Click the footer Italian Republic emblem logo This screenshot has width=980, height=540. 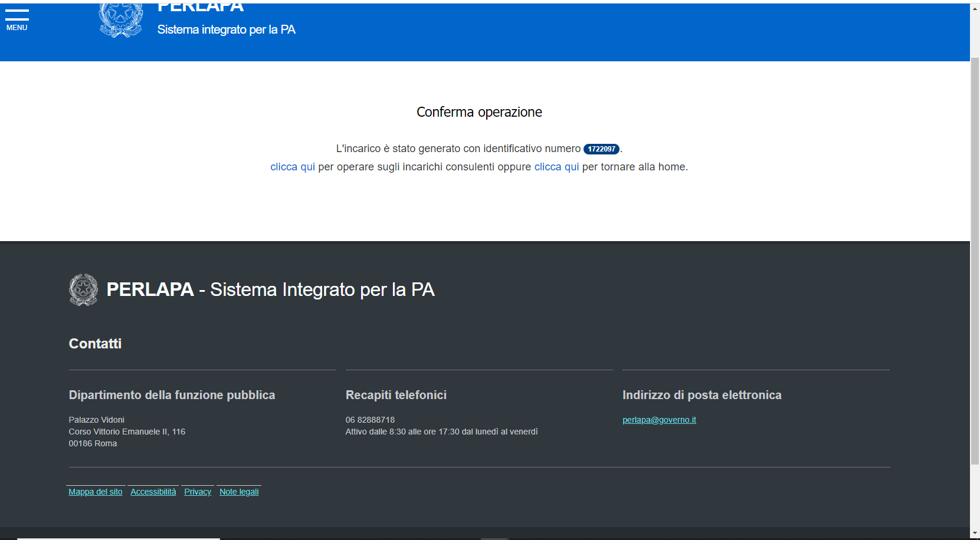[x=83, y=289]
